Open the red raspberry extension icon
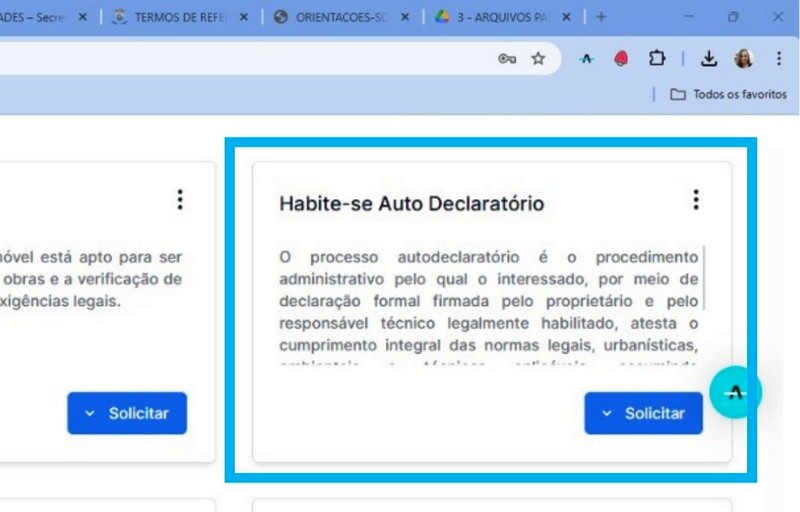This screenshot has height=512, width=800. coord(621,59)
